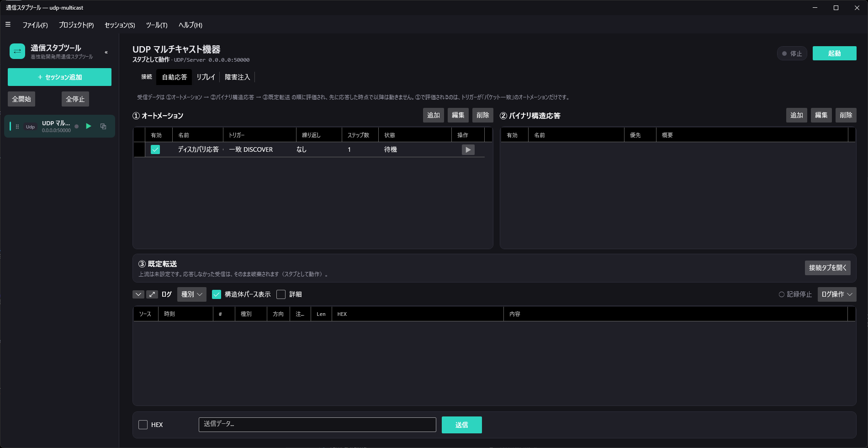Toggle 構造体パース表示 checkbox
This screenshot has height=448, width=868.
point(217,294)
